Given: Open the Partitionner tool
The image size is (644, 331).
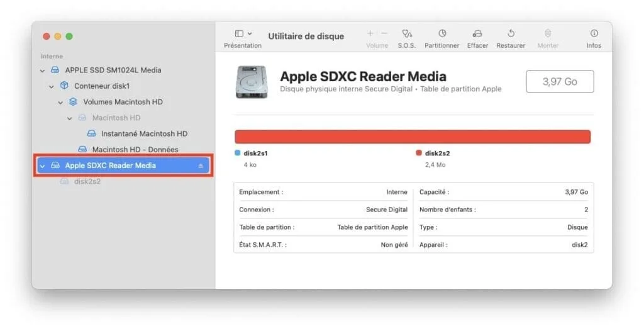Looking at the screenshot, I should [442, 38].
